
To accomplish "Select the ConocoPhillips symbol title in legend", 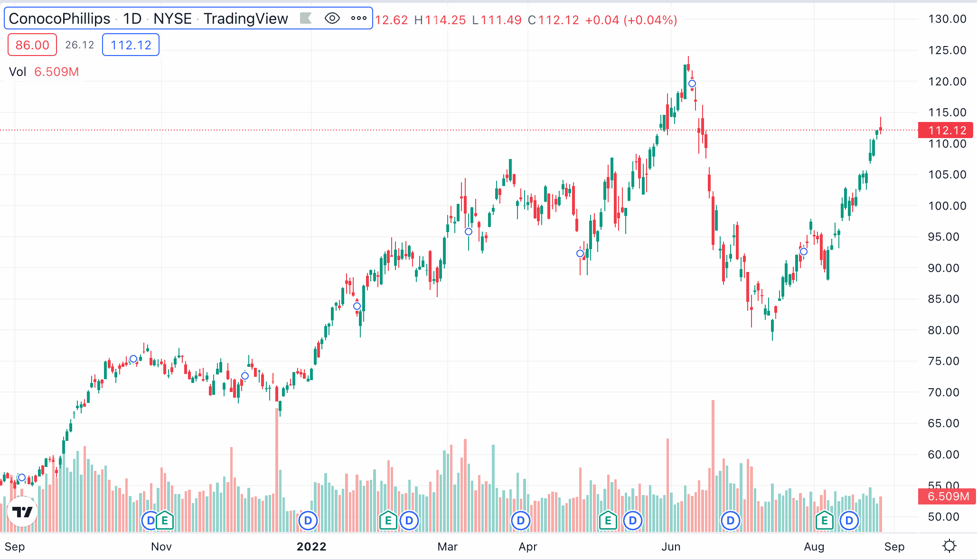I will (59, 19).
